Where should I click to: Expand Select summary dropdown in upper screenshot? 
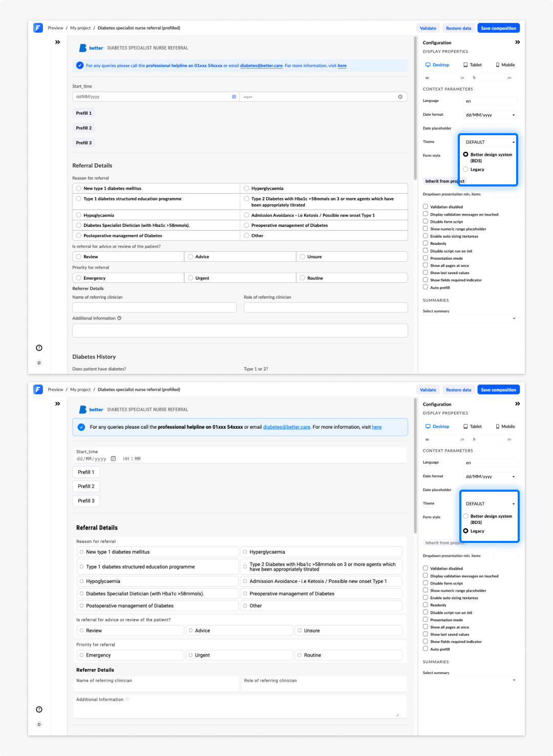470,319
